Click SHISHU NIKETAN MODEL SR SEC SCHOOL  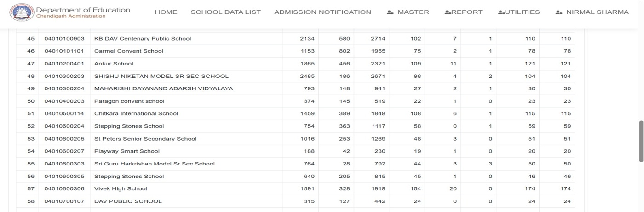[x=161, y=76]
